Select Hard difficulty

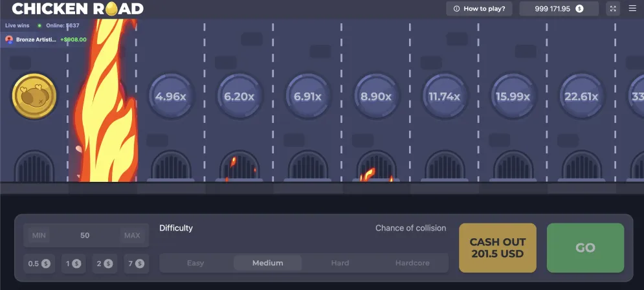340,263
